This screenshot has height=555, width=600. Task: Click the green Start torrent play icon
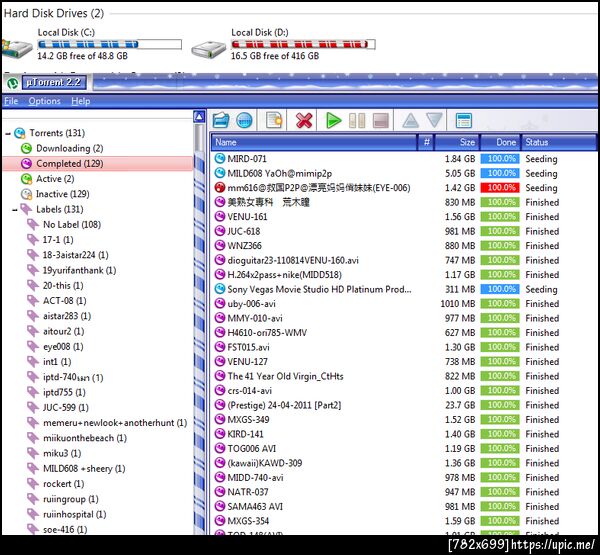click(x=333, y=121)
